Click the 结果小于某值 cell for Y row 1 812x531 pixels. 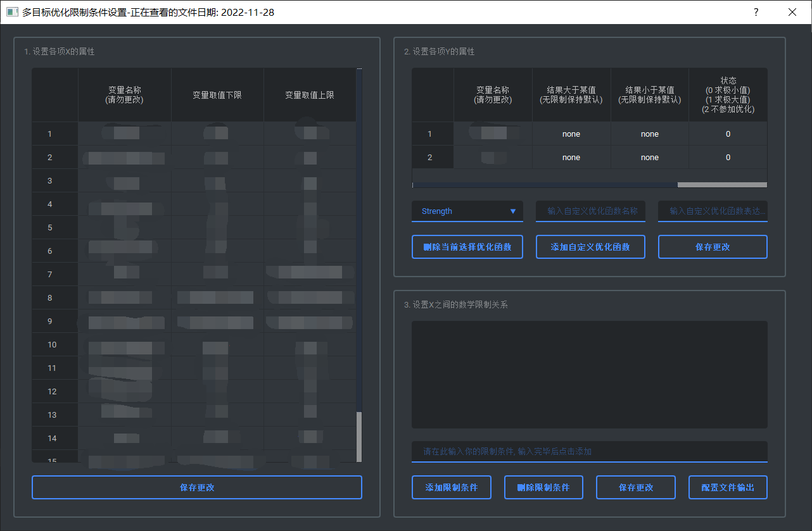[650, 134]
